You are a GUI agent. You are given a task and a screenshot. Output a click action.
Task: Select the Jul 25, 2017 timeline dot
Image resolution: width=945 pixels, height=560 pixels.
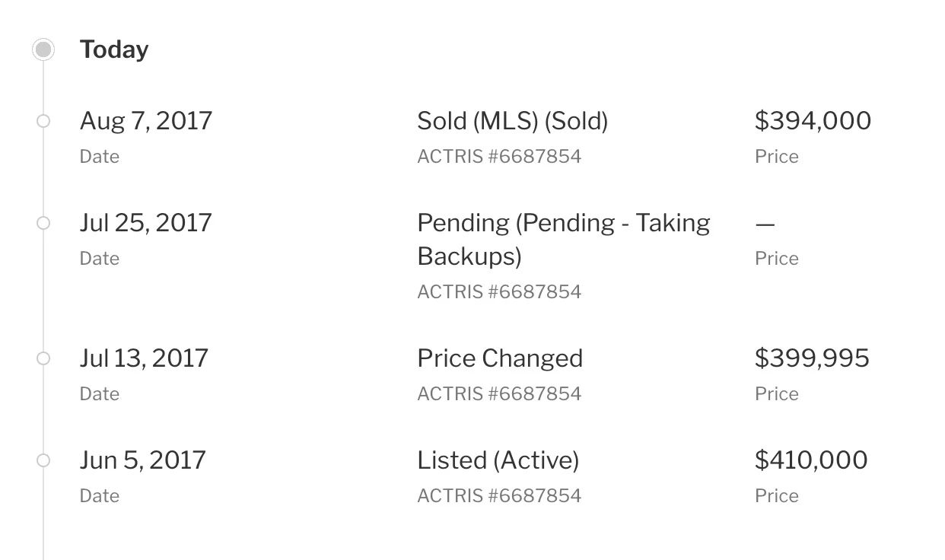click(43, 223)
